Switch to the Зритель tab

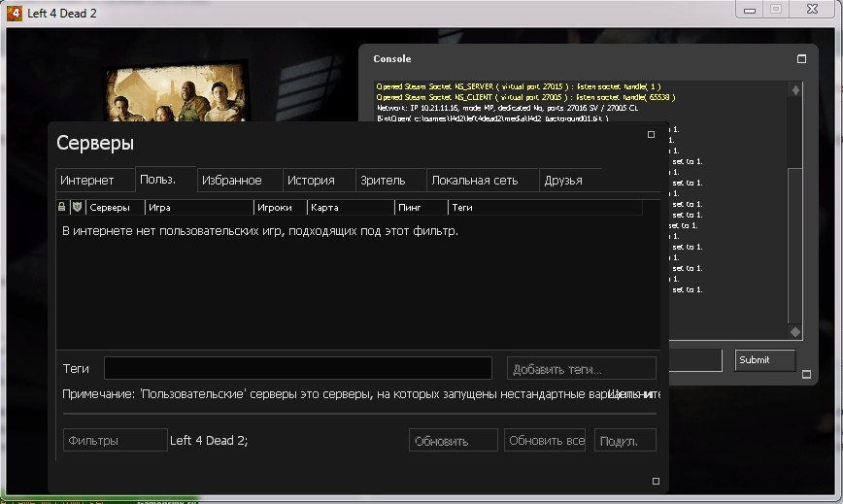390,180
